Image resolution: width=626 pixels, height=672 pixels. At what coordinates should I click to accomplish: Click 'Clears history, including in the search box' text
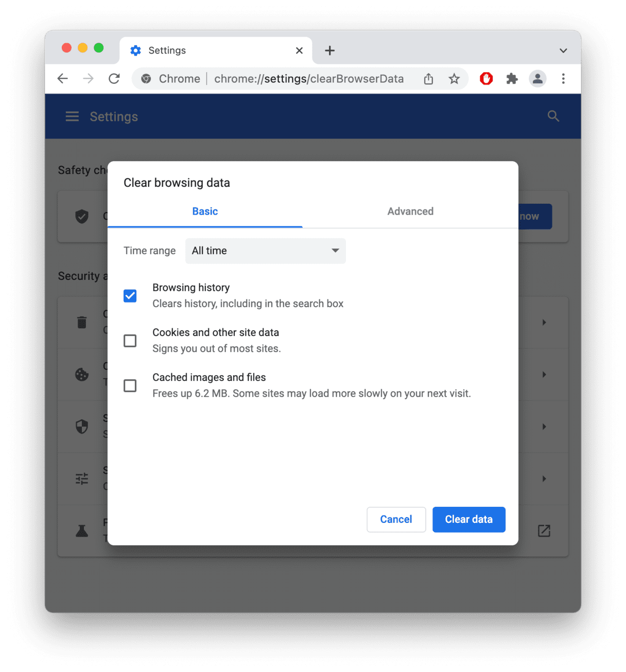(x=248, y=304)
